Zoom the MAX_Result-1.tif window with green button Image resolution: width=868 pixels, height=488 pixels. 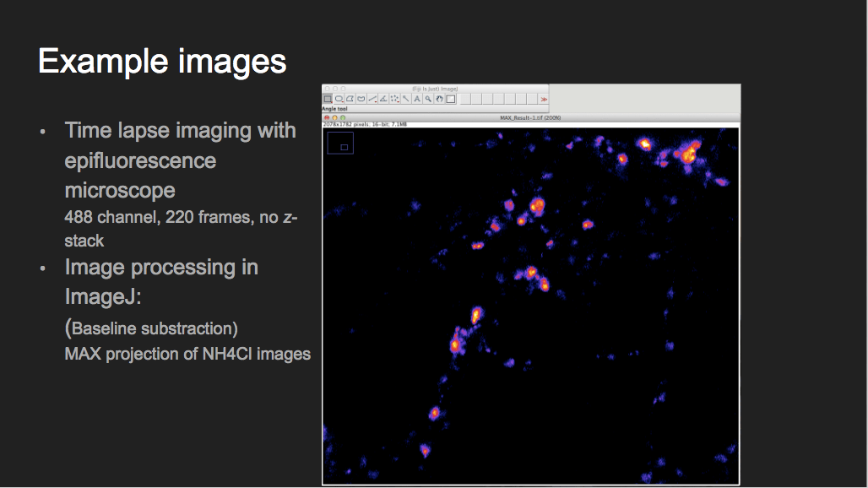click(343, 118)
